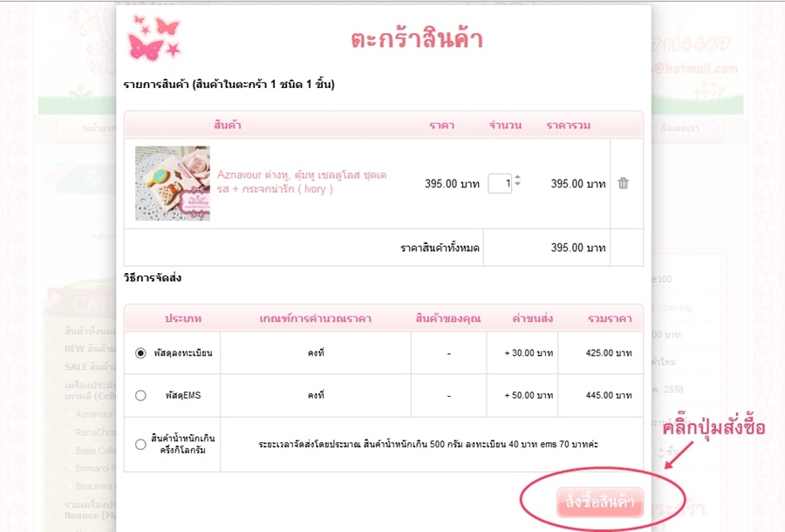Select the พัสดุลงทะเบียน shipping option

tap(140, 353)
